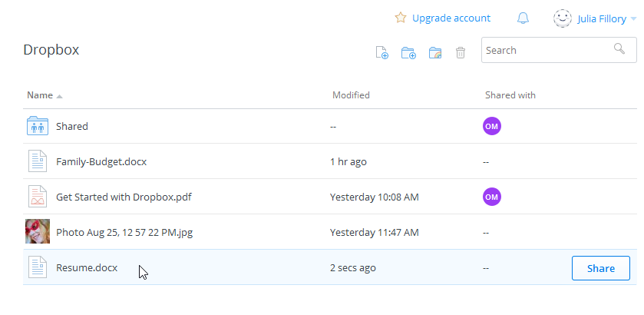Viewport: 644px width, 315px height.
Task: Click the OM avatar on Shared row
Action: point(492,126)
